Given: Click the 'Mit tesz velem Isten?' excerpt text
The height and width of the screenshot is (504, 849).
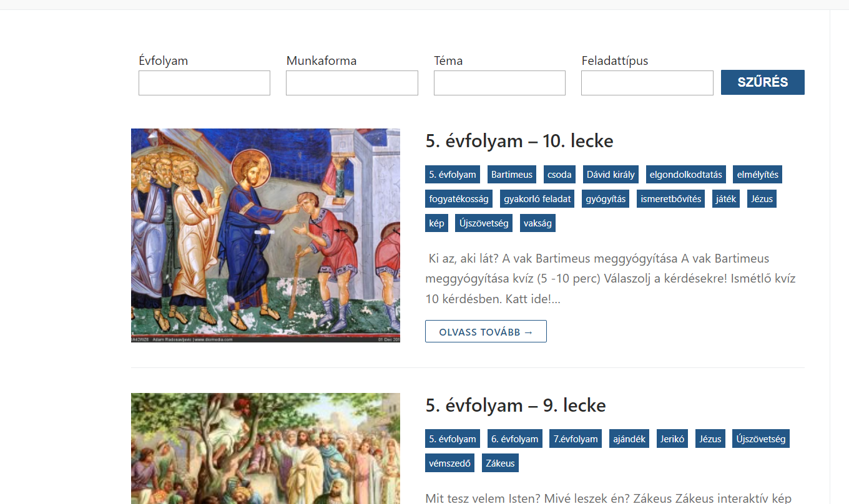Looking at the screenshot, I should pos(609,498).
